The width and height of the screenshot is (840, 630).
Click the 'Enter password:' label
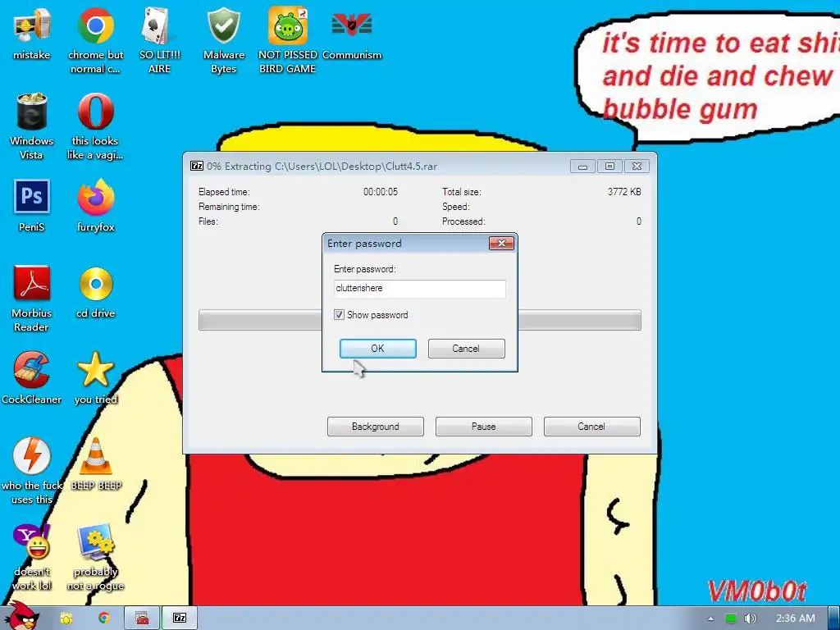click(x=365, y=269)
